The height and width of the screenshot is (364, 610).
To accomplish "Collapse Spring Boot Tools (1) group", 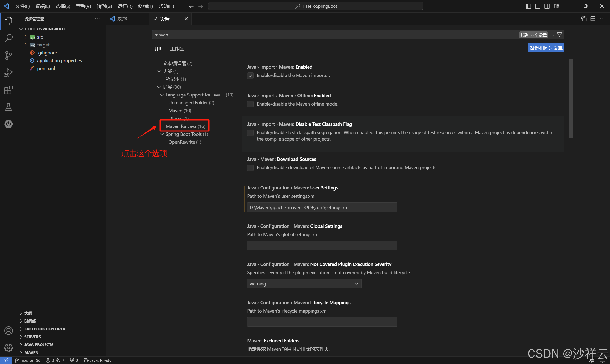I will (x=162, y=134).
